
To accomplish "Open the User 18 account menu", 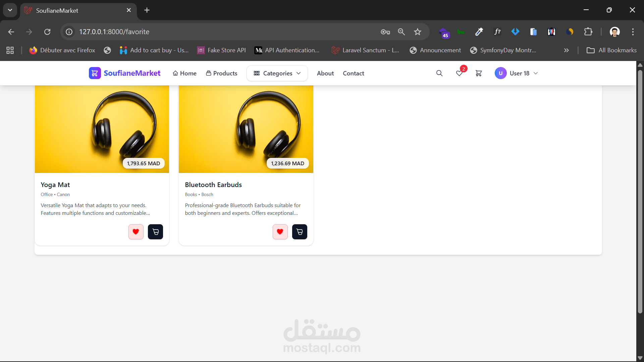I will click(x=516, y=73).
